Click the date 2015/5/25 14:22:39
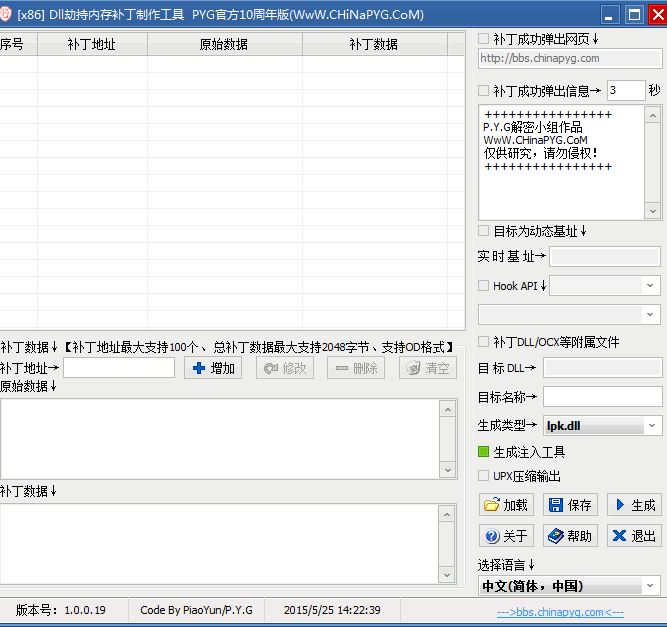This screenshot has width=667, height=627. point(332,610)
